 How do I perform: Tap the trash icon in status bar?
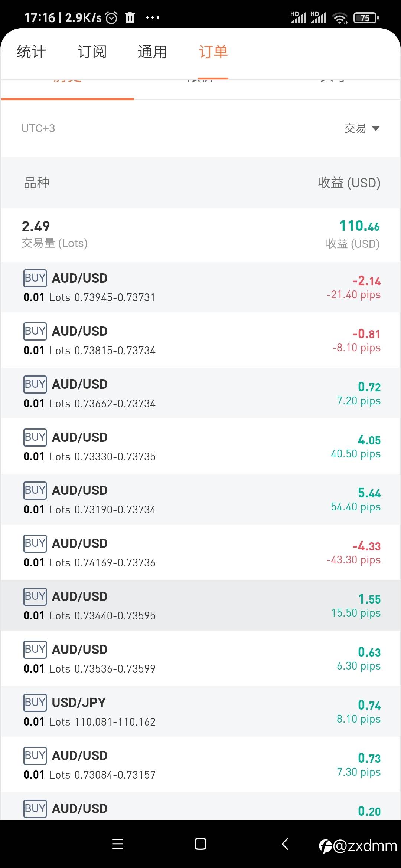pos(130,17)
